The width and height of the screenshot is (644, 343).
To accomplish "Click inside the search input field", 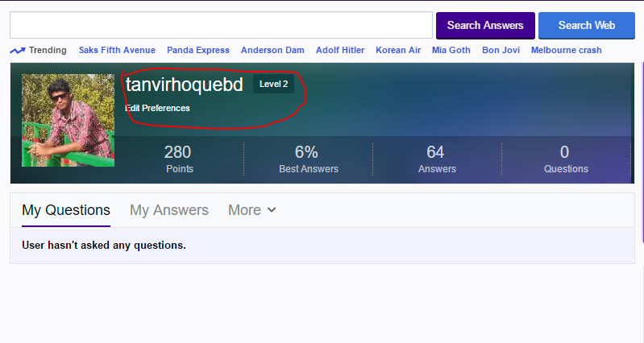I will (x=221, y=25).
